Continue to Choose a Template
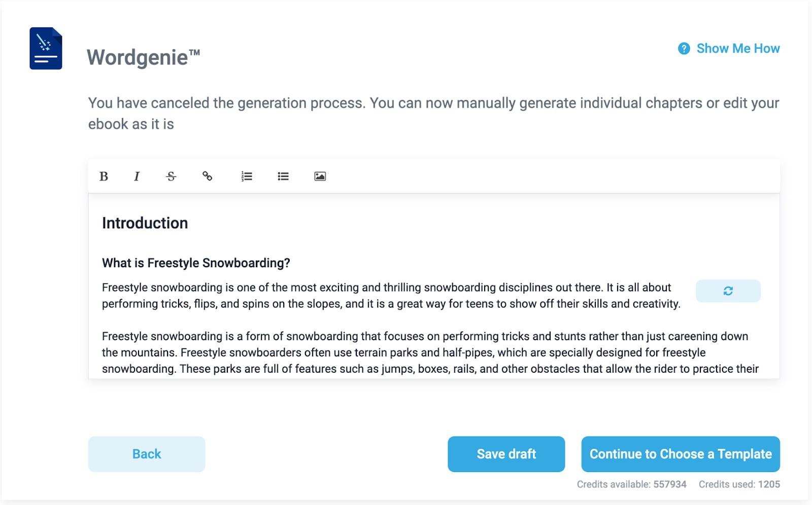Image resolution: width=812 pixels, height=505 pixels. 680,454
